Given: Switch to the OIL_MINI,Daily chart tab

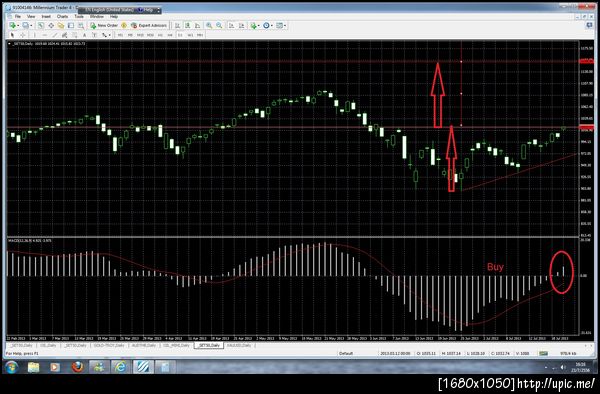Looking at the screenshot, I should (176, 345).
